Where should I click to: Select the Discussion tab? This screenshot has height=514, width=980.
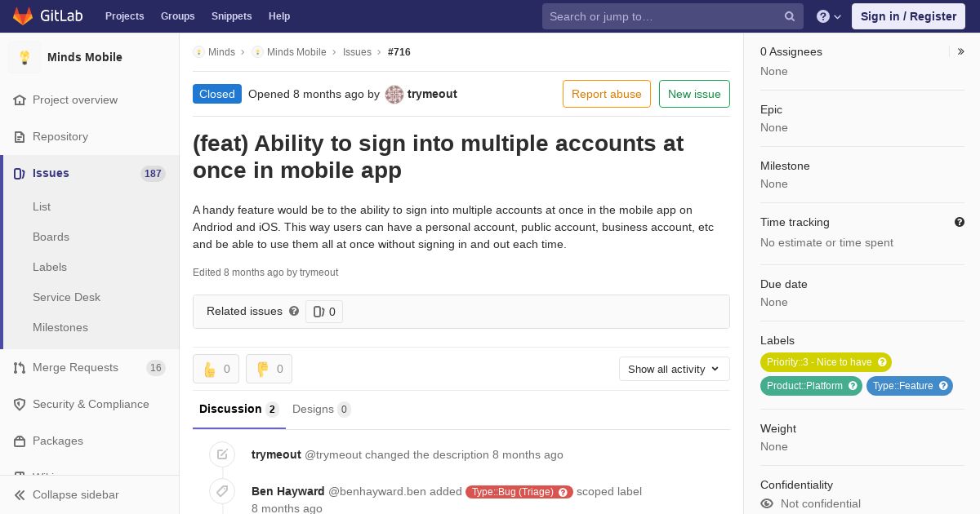[238, 409]
